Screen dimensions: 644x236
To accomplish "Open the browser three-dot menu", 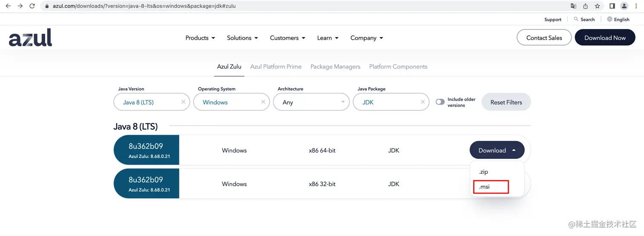I will click(636, 6).
